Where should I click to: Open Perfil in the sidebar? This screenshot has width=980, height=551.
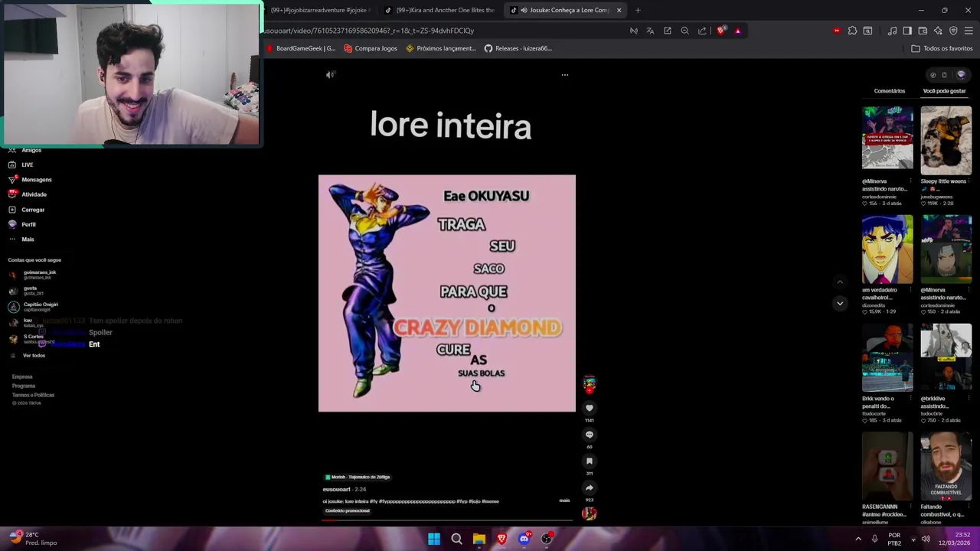[21, 224]
